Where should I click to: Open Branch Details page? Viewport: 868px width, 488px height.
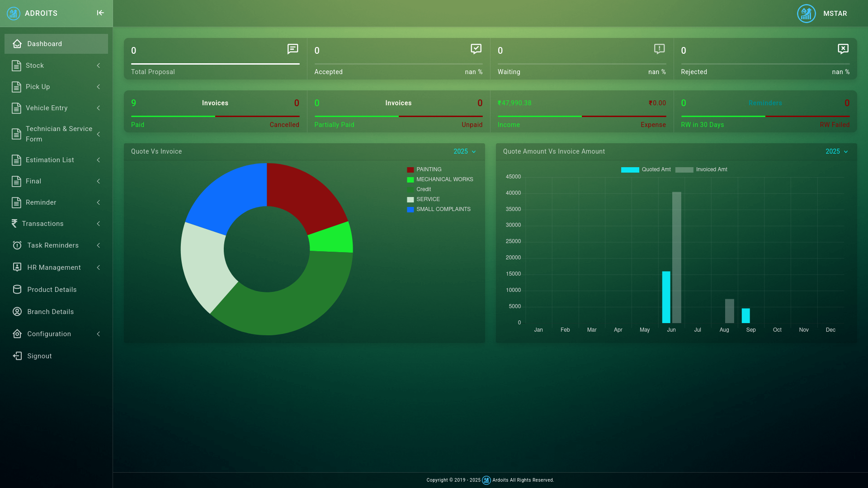tap(50, 312)
